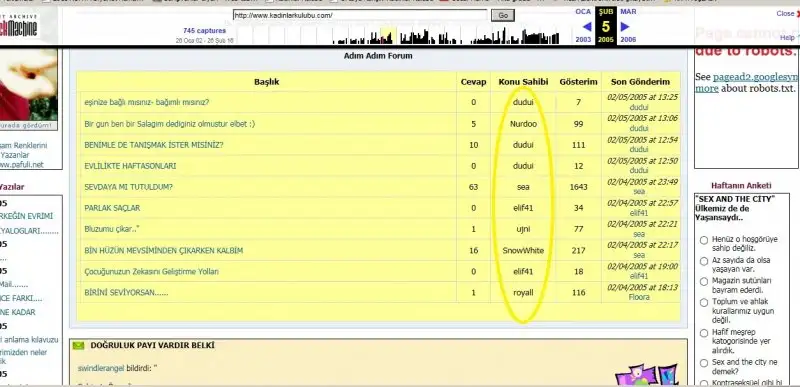This screenshot has height=387, width=800.
Task: Open the 'NE KADAR' sidebar link
Action: 18,312
